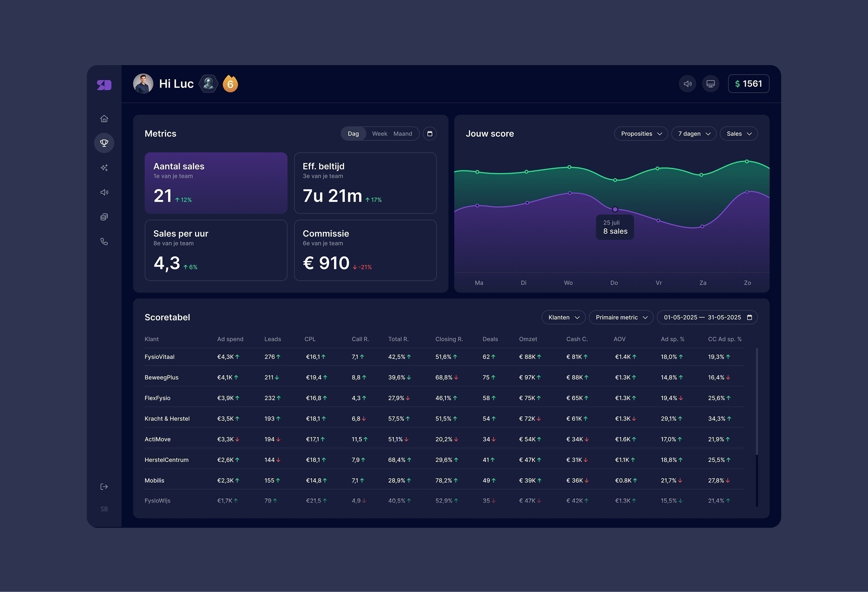Viewport: 868px width, 592px height.
Task: Switch Metrics view to Dag
Action: point(353,134)
